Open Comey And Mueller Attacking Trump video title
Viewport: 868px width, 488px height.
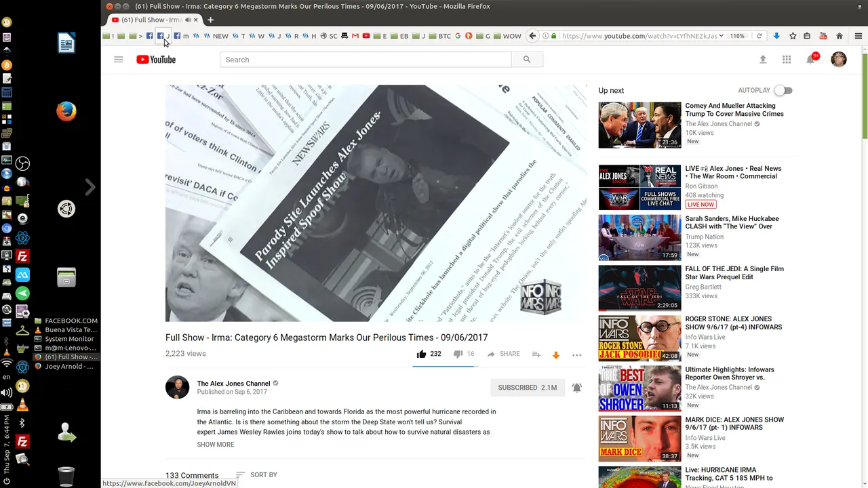click(734, 110)
